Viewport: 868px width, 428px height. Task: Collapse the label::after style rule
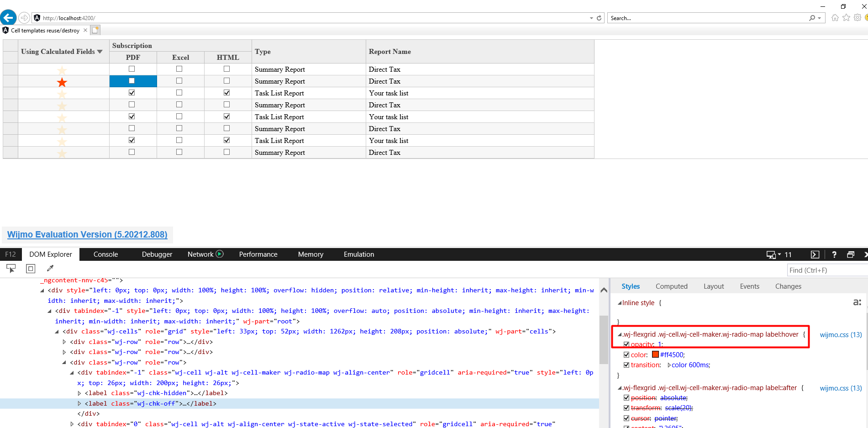click(620, 388)
